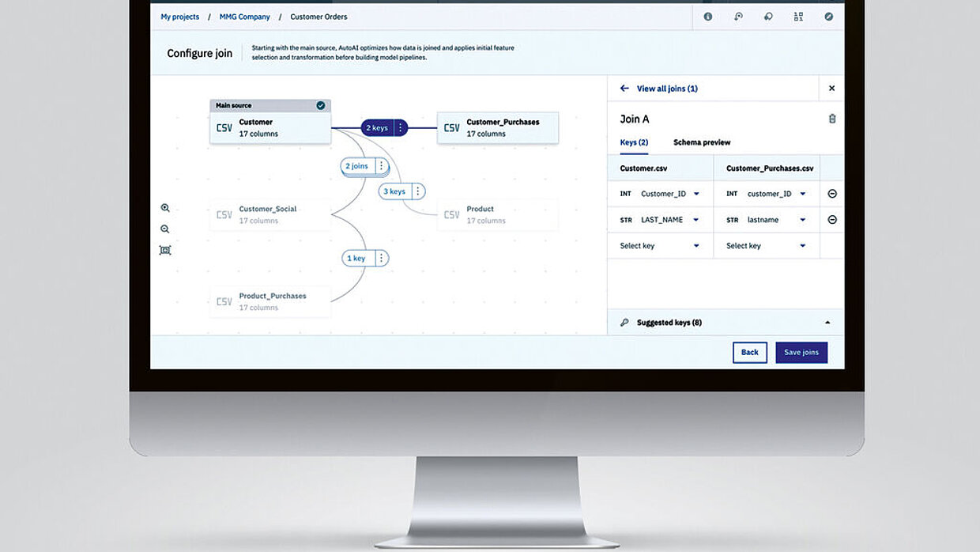The width and height of the screenshot is (980, 552).
Task: Remove the Customer_ID key pair
Action: [832, 194]
